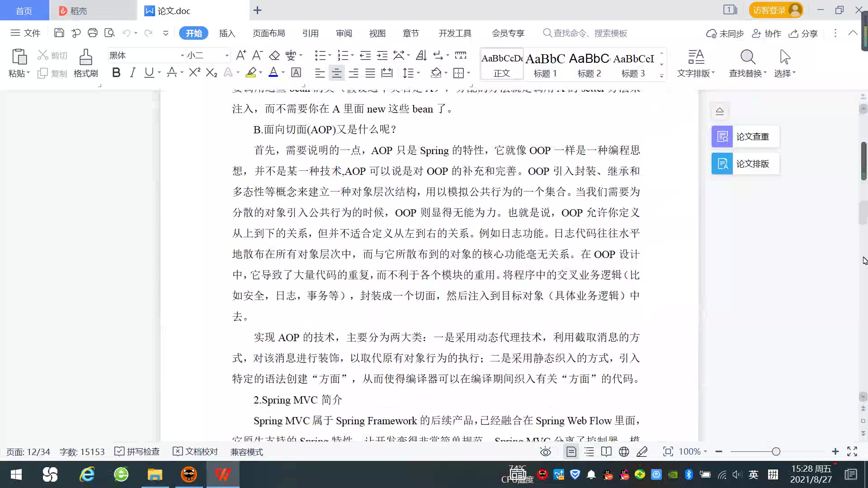Switch to the 引用 tab
This screenshot has width=868, height=488.
[x=310, y=33]
